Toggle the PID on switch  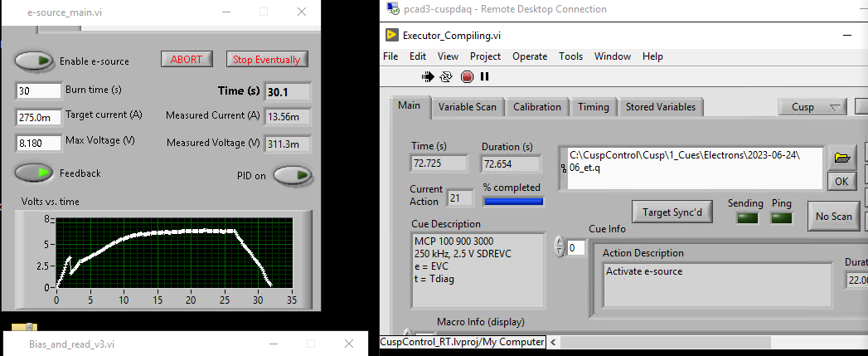click(x=293, y=175)
